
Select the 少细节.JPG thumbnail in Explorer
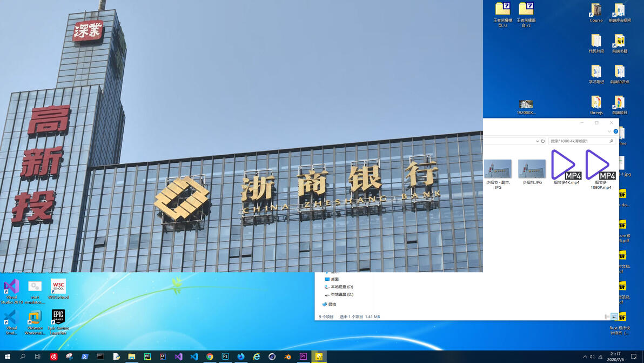532,172
